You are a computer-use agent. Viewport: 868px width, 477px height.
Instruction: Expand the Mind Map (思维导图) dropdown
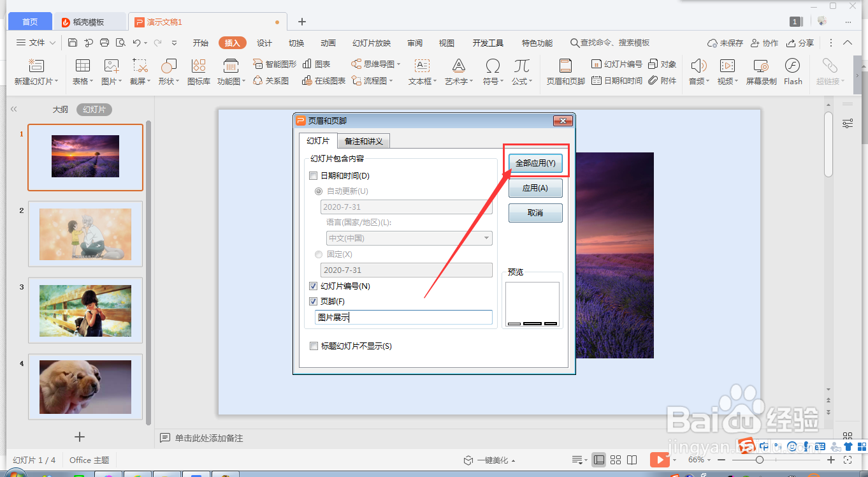pyautogui.click(x=399, y=64)
